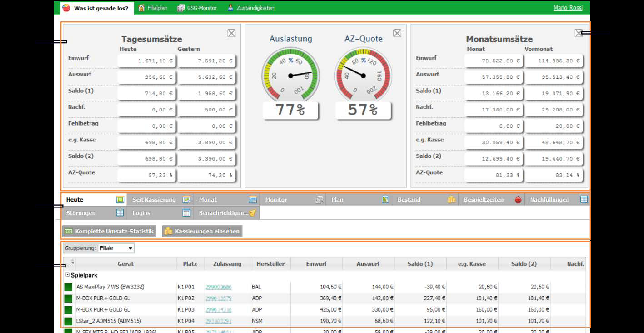Viewport: 644px width, 333px height.
Task: Close the Monatsumsätze panel
Action: coord(579,33)
